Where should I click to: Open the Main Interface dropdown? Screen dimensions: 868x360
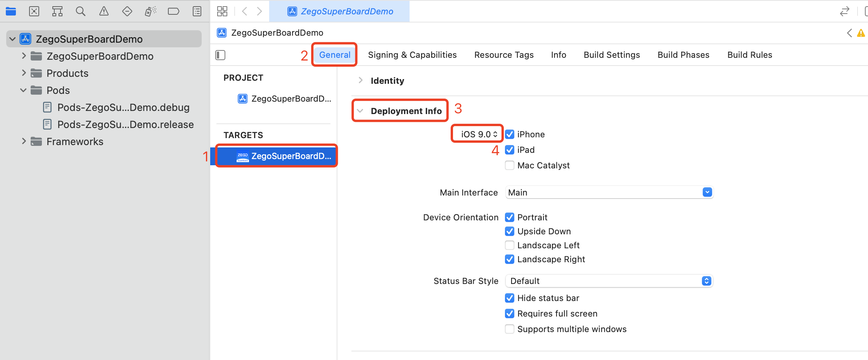[707, 192]
